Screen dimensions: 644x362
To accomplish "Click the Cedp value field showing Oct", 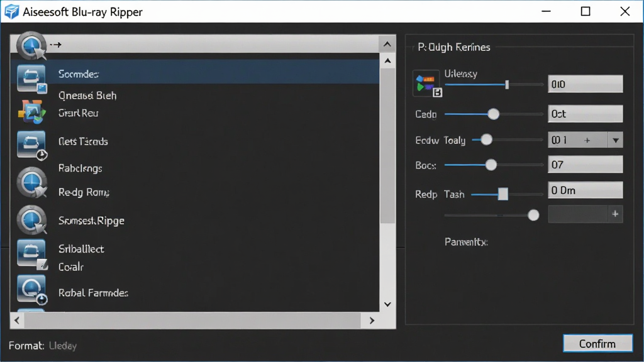I will [x=586, y=114].
